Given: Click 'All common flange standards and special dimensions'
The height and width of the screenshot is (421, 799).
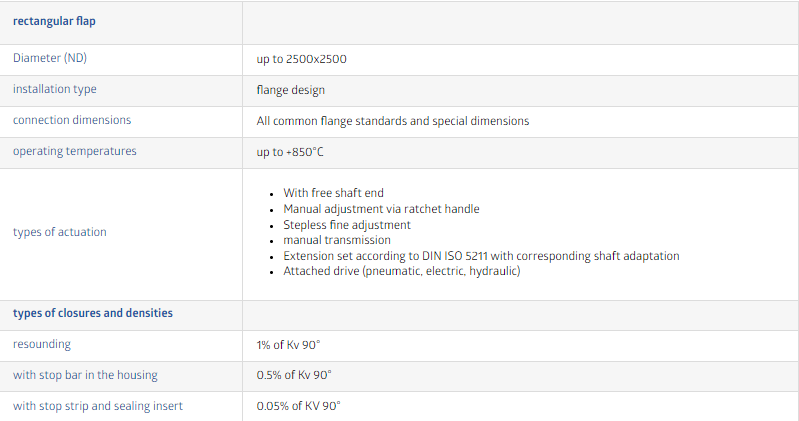Looking at the screenshot, I should (x=393, y=121).
